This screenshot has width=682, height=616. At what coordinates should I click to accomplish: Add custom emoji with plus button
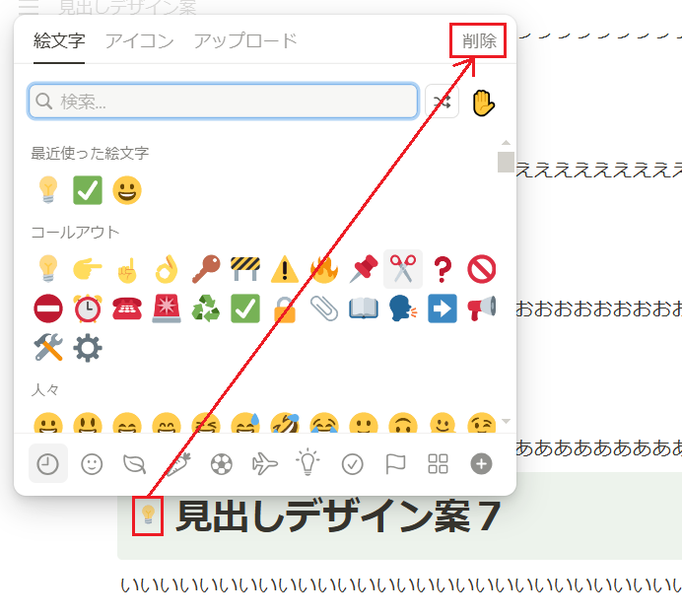(x=482, y=464)
